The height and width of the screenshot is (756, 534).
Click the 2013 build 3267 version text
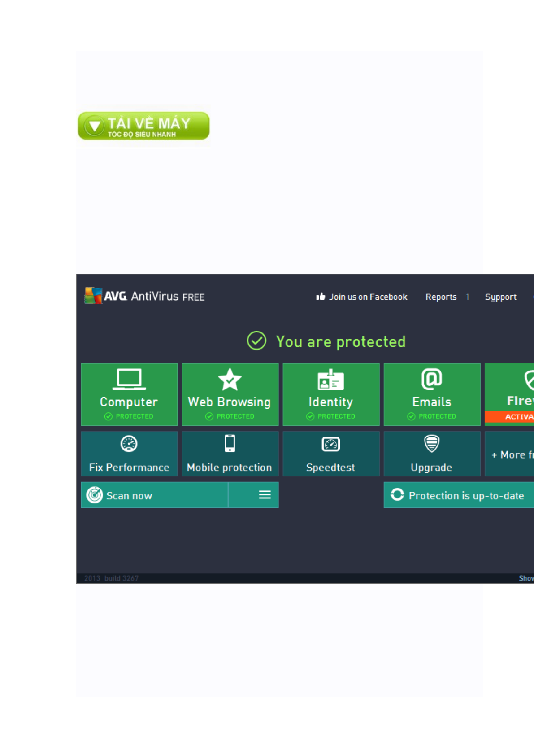pos(111,578)
